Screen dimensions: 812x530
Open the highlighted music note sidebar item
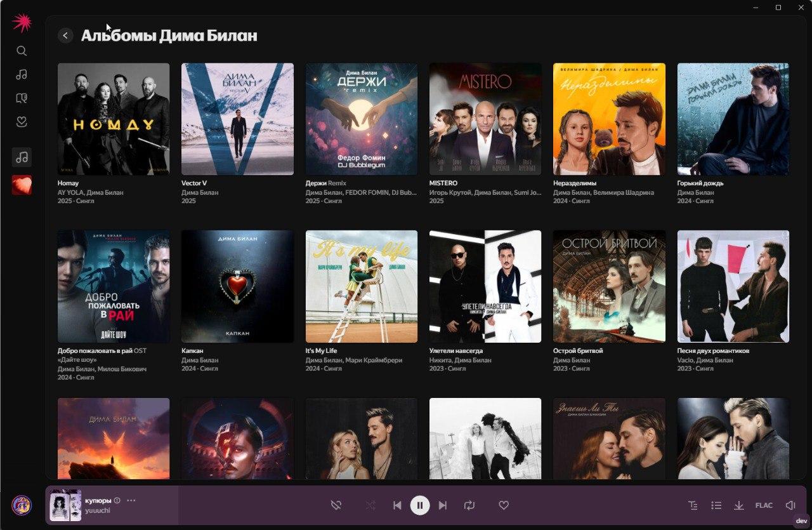click(x=22, y=157)
